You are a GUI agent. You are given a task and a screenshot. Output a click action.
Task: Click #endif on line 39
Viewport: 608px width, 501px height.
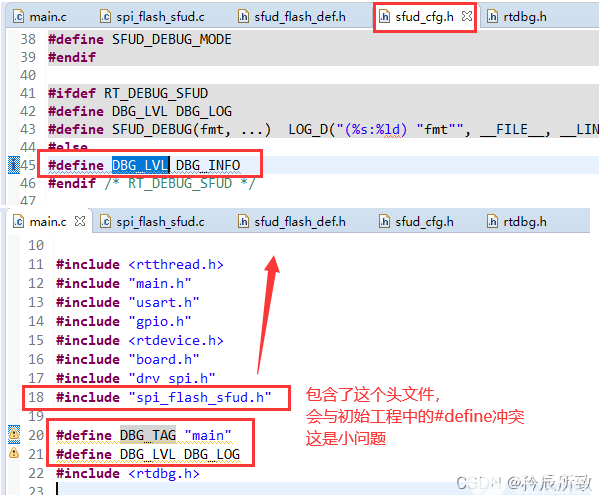(x=72, y=57)
